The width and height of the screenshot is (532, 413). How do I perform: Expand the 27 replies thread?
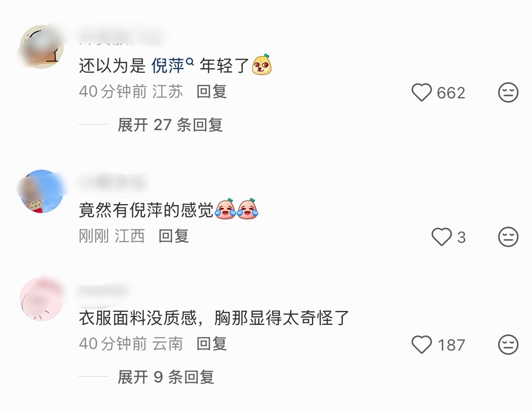coord(170,125)
